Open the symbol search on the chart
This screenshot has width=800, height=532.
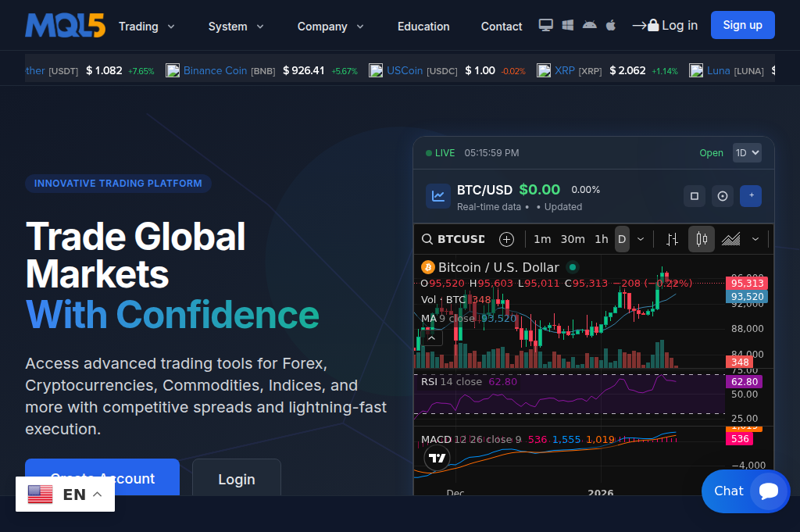(x=427, y=239)
